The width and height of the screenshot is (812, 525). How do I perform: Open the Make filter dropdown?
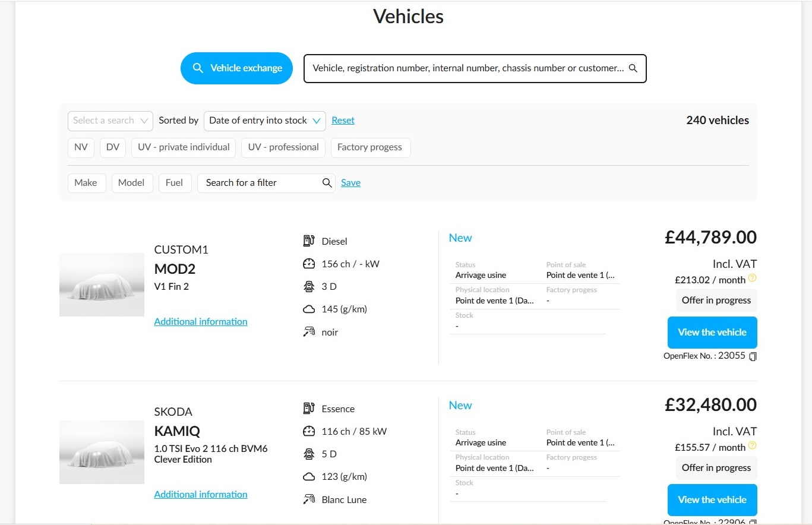(x=86, y=183)
